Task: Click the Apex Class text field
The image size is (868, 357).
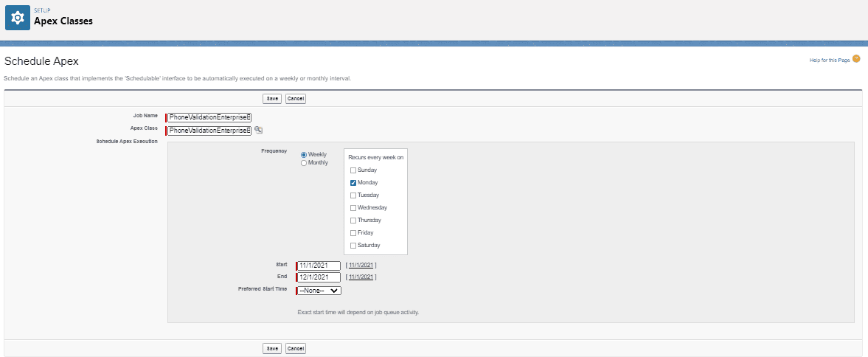Action: pyautogui.click(x=210, y=131)
